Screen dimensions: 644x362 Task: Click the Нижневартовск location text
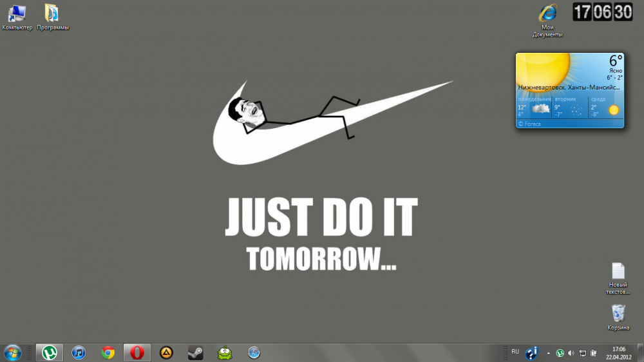[x=569, y=87]
